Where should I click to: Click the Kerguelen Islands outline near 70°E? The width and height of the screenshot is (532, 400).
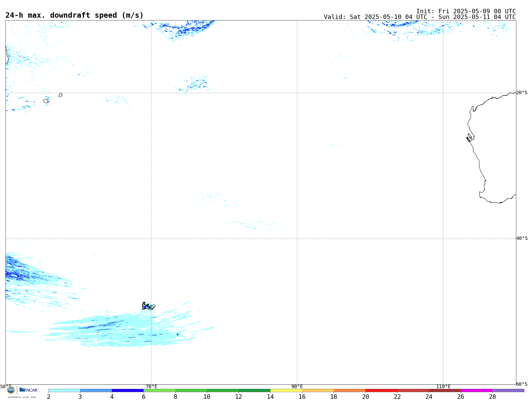click(149, 306)
